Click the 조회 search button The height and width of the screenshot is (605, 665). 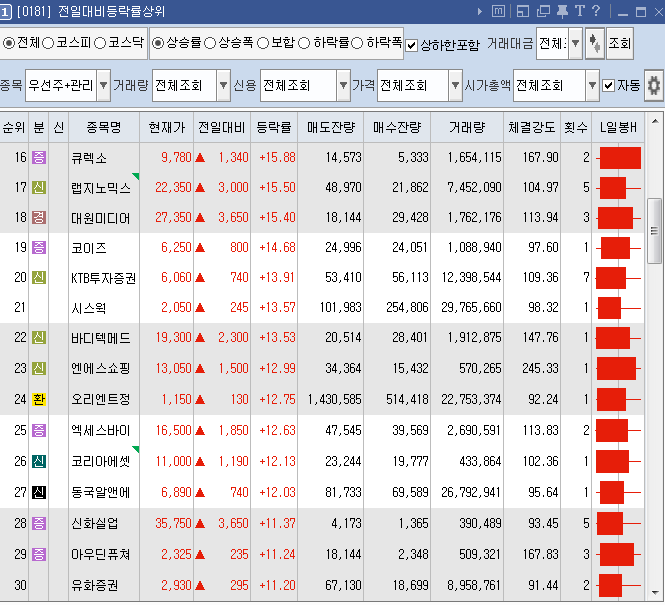pos(620,43)
